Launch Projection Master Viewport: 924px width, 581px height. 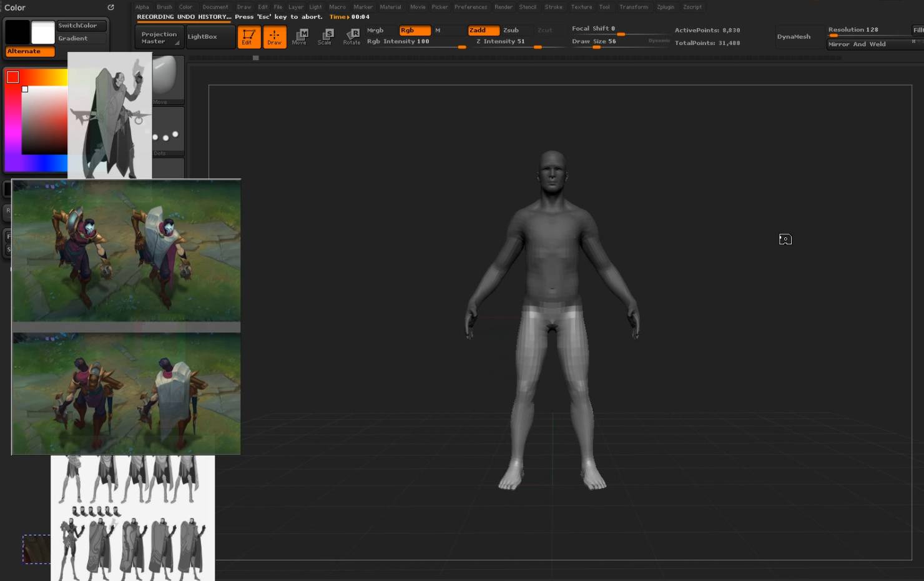coord(159,37)
